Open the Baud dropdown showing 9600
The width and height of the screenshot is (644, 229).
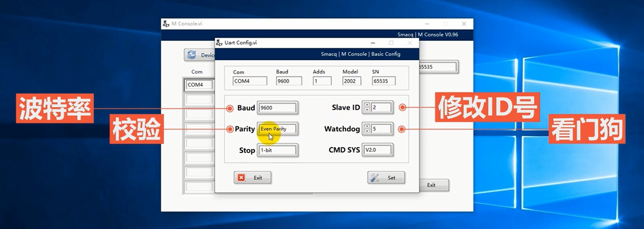click(277, 108)
